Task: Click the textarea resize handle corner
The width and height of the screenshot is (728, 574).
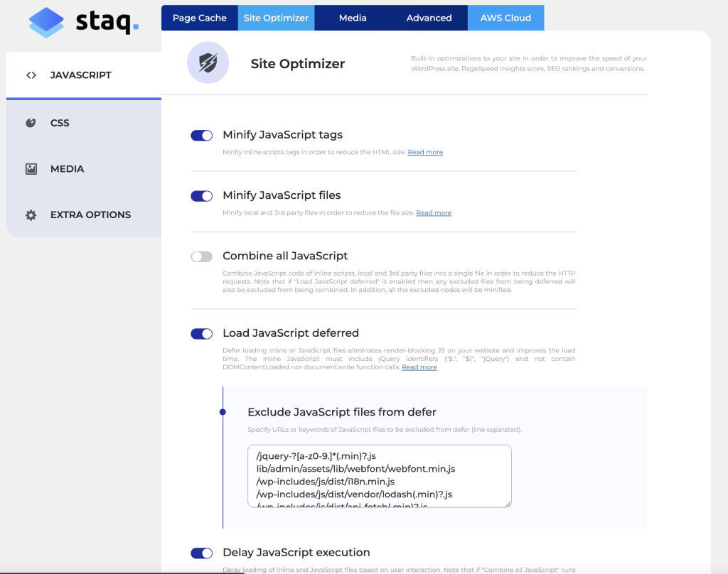Action: pos(508,504)
